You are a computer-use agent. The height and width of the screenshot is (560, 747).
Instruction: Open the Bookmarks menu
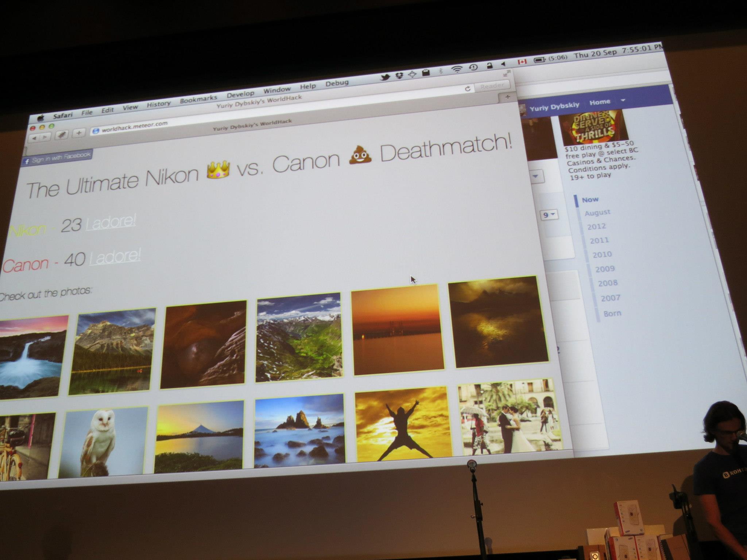point(198,100)
